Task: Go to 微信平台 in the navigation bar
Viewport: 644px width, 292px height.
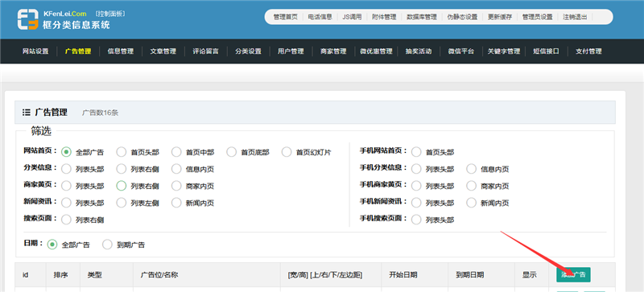Action: (x=460, y=51)
